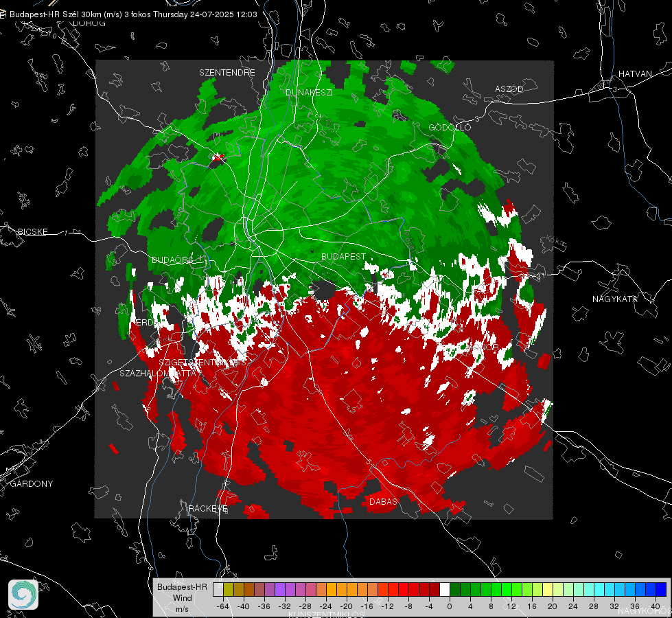Click the '-24' legend scale value

coord(326,606)
